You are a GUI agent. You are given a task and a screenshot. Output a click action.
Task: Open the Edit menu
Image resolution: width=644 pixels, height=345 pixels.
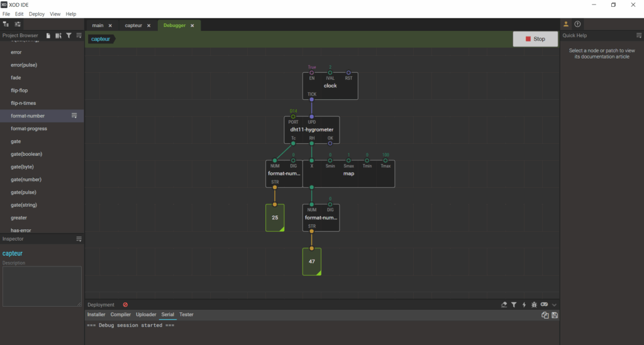click(19, 14)
